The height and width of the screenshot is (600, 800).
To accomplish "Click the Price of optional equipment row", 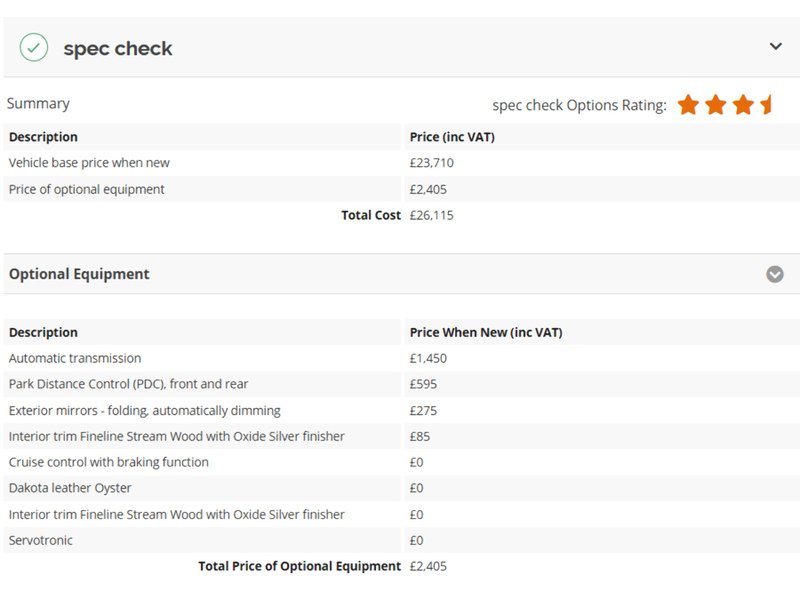I will coord(402,189).
